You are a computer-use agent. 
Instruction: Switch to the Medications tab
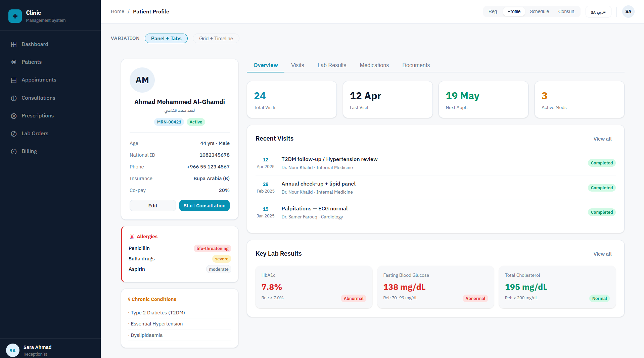tap(374, 65)
